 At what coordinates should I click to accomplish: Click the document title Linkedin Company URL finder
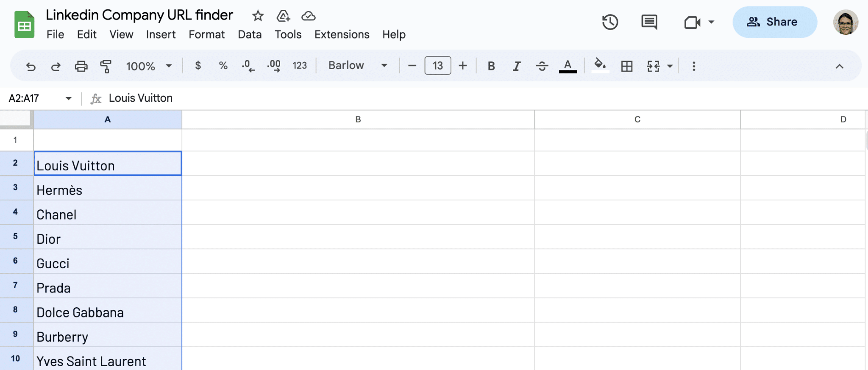point(139,15)
